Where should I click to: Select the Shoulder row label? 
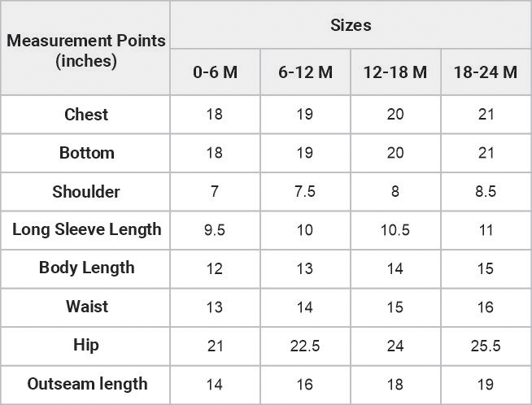tap(85, 192)
